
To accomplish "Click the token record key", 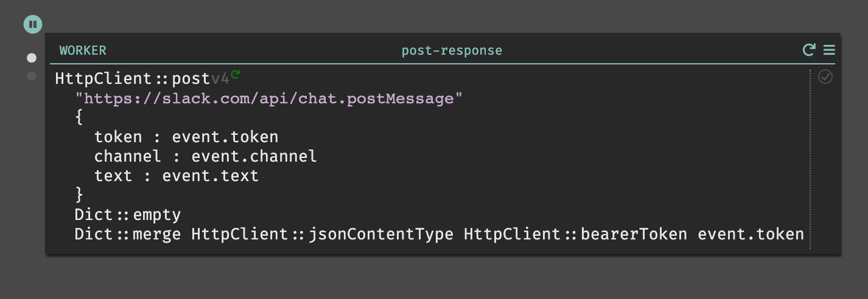I will point(118,137).
